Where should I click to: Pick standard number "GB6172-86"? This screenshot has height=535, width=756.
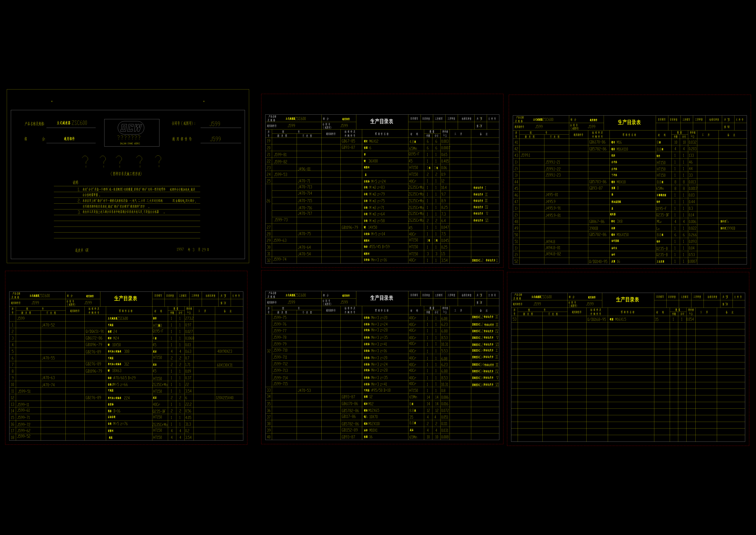(94, 338)
